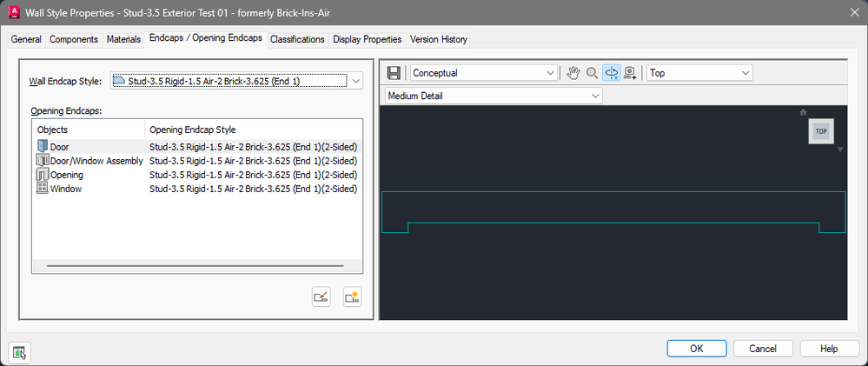Click the Window row endcap style value
Image resolution: width=868 pixels, height=366 pixels.
tap(253, 189)
